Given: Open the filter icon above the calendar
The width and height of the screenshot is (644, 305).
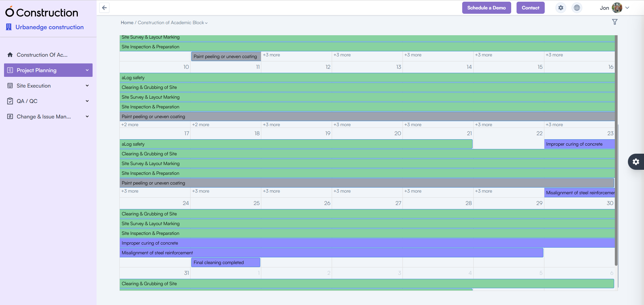Looking at the screenshot, I should [615, 22].
